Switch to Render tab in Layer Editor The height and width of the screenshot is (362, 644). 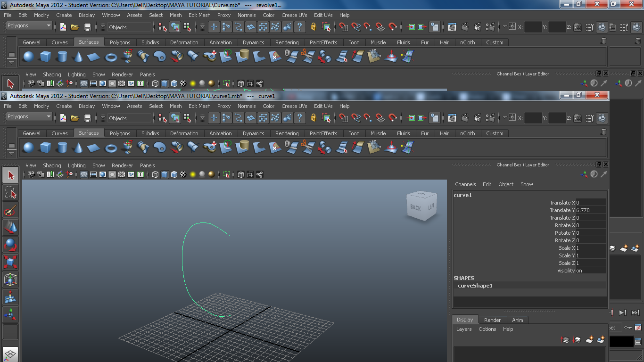(x=492, y=320)
